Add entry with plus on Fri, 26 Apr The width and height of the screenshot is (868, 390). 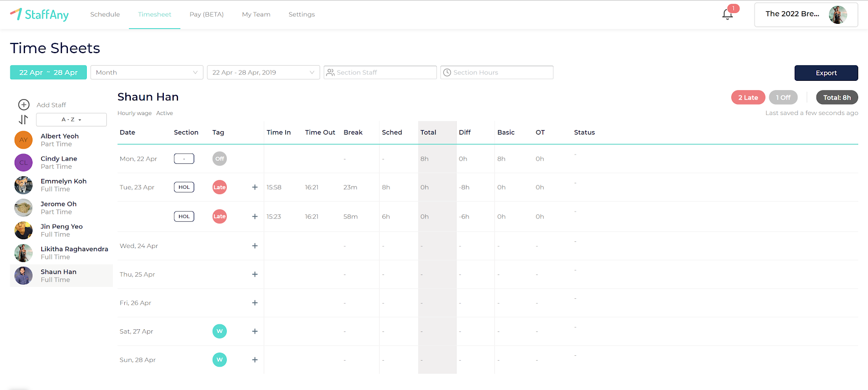255,303
